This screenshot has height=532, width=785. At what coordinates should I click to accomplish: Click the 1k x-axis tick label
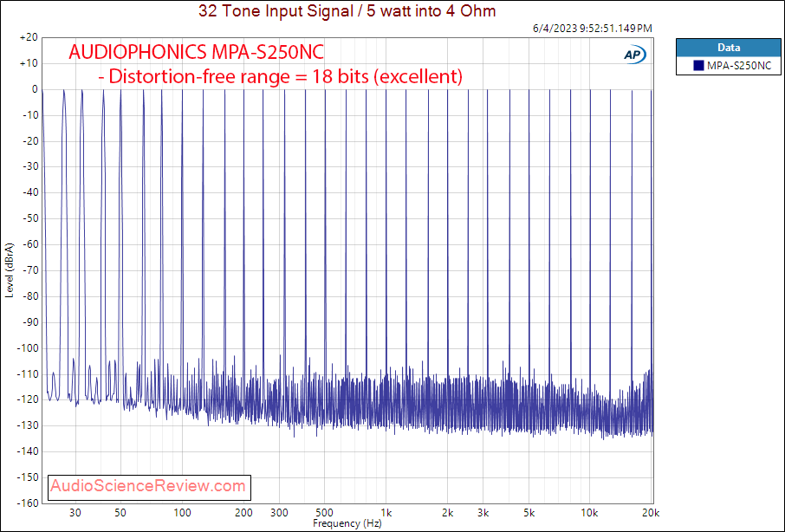[x=386, y=513]
